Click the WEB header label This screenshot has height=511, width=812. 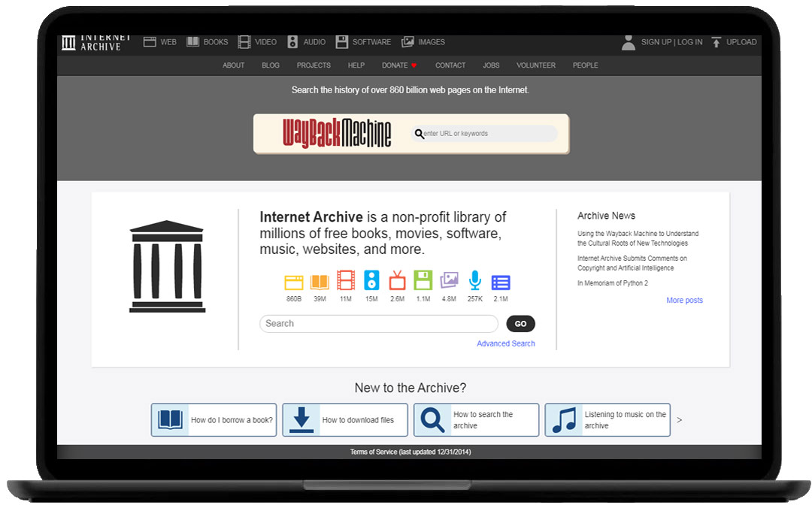tap(168, 42)
